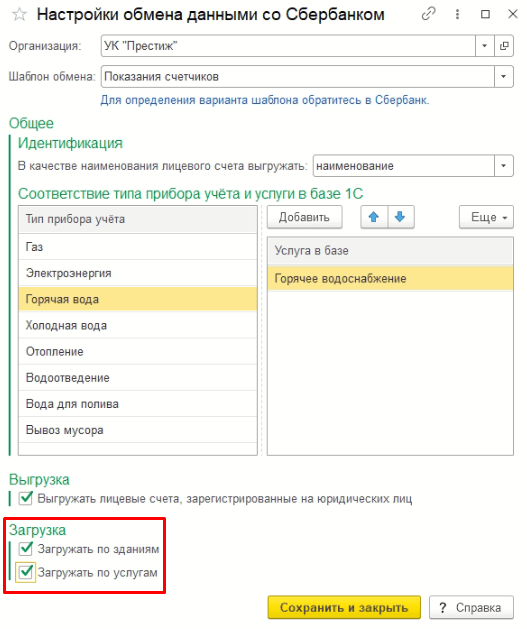
Task: Close the Sberbank settings window
Action: pos(513,14)
